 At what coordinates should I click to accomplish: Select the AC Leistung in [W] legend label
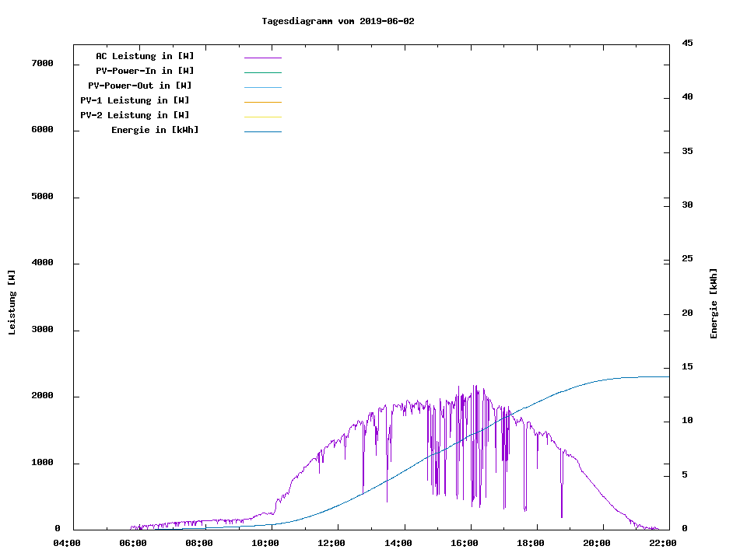145,56
